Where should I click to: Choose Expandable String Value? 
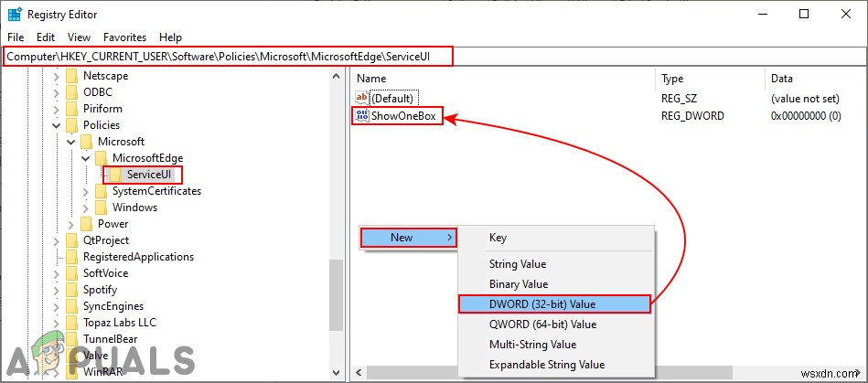[x=556, y=364]
